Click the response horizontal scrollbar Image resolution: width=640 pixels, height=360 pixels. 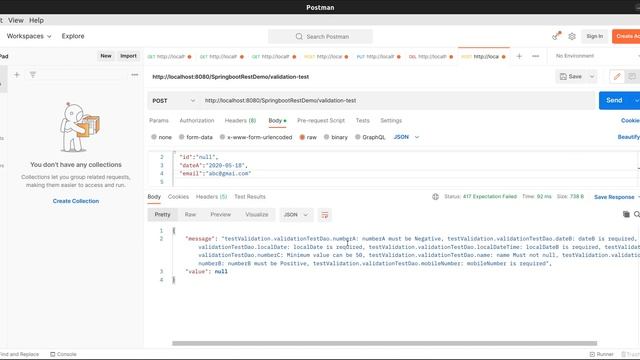click(384, 343)
